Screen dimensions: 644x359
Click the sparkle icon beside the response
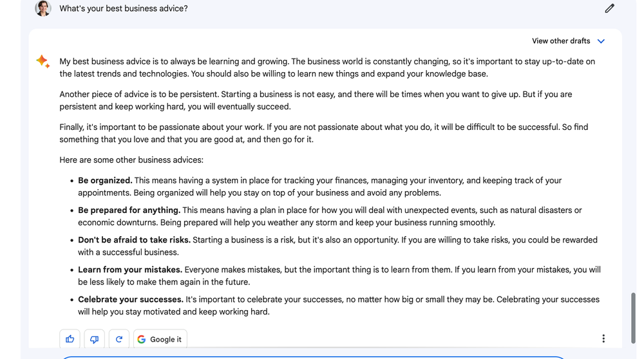[x=43, y=62]
